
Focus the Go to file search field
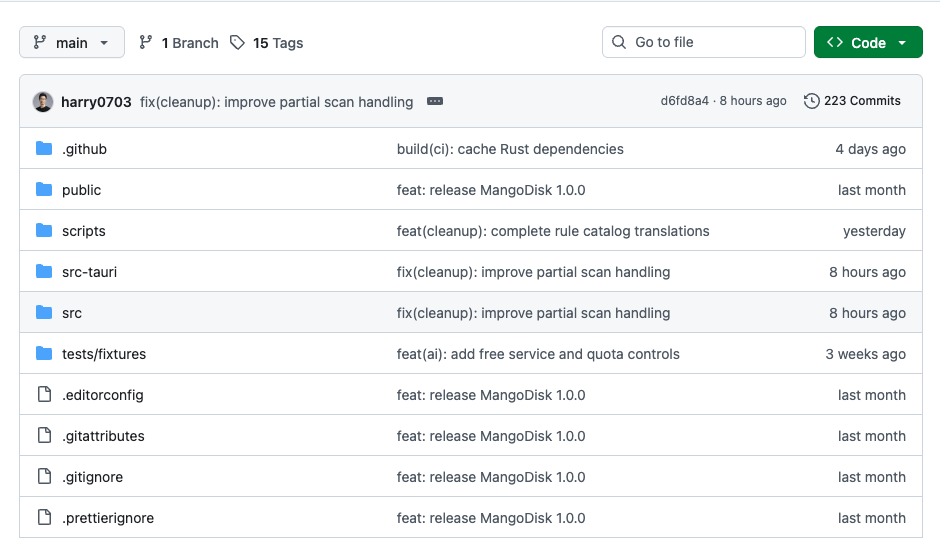coord(703,42)
